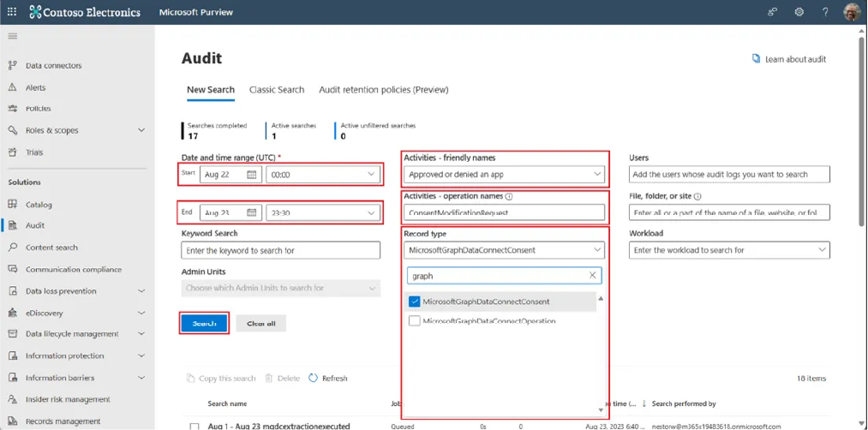Click the record type list up arrow
Viewport: 868px width, 430px height.
tap(601, 299)
